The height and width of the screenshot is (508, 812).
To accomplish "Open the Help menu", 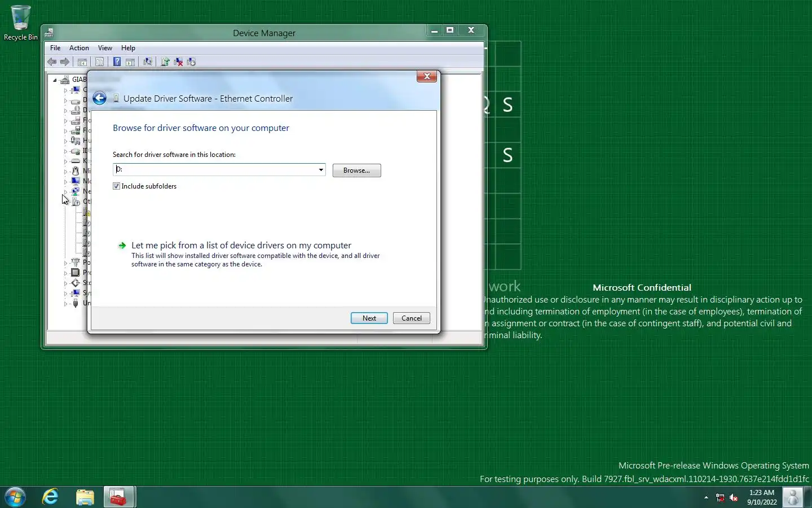I will tap(128, 48).
